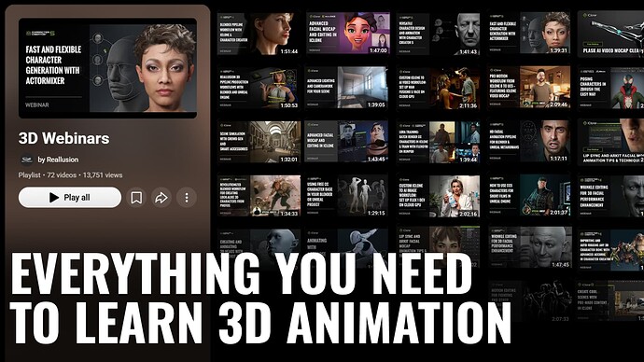This screenshot has height=362, width=644.
Task: Open Create Cool Scenes with Pre-made Content thumbnail
Action: tap(610, 300)
